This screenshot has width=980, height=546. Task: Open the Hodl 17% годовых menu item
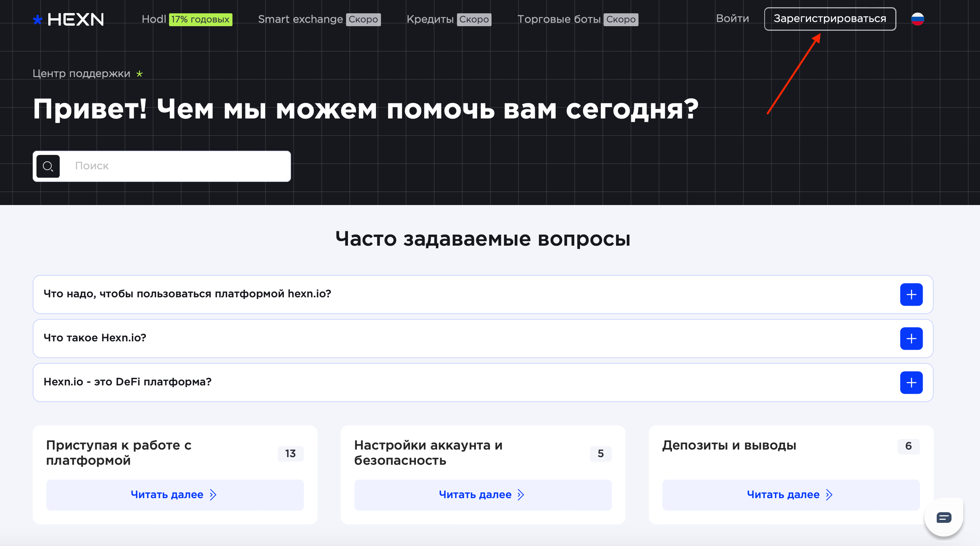coord(187,19)
